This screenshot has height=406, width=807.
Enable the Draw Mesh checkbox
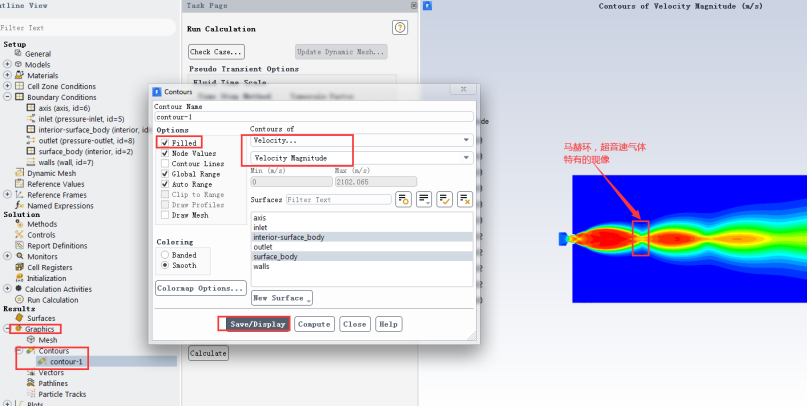click(x=165, y=215)
